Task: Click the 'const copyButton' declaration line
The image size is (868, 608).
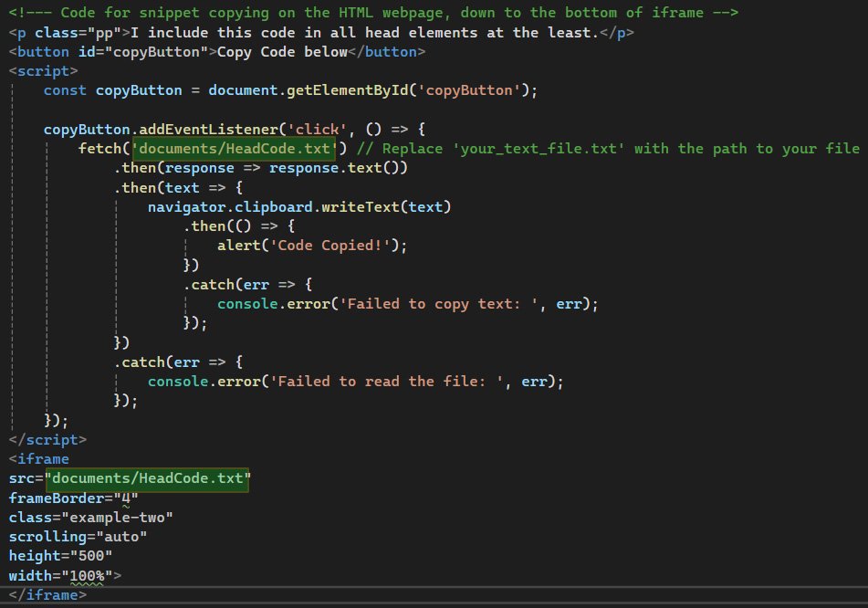Action: (x=290, y=90)
